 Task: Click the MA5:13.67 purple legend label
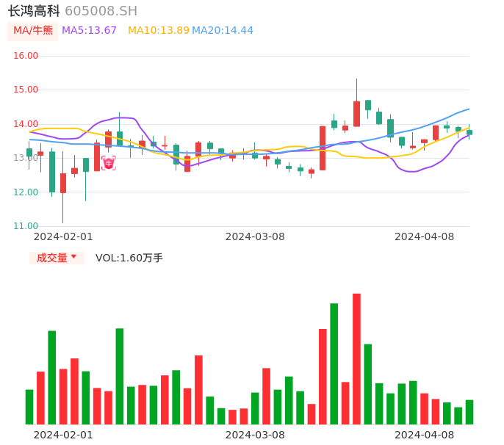pos(89,31)
